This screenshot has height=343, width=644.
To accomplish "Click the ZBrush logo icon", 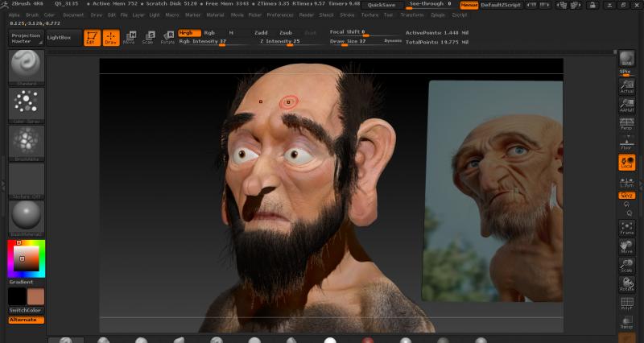I will click(x=4, y=5).
